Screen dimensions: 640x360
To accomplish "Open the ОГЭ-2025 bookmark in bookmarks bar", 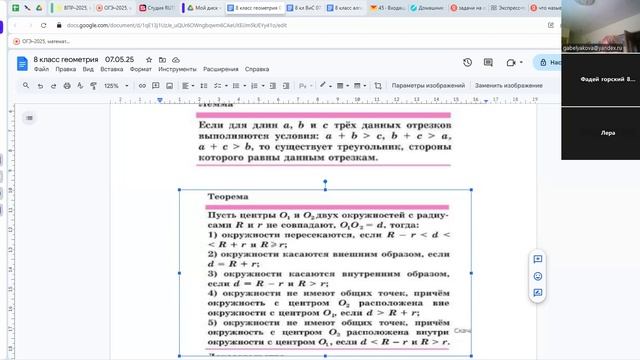I will [41, 41].
